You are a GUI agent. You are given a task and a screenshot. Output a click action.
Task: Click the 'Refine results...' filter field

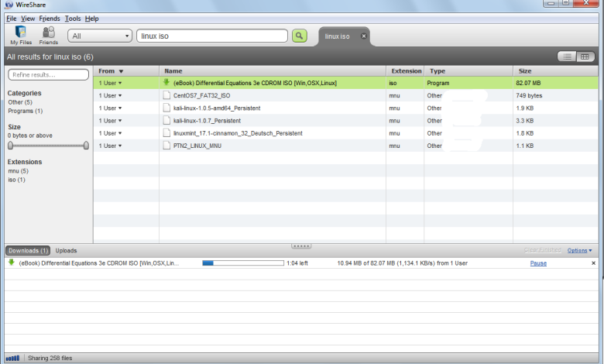pyautogui.click(x=48, y=74)
